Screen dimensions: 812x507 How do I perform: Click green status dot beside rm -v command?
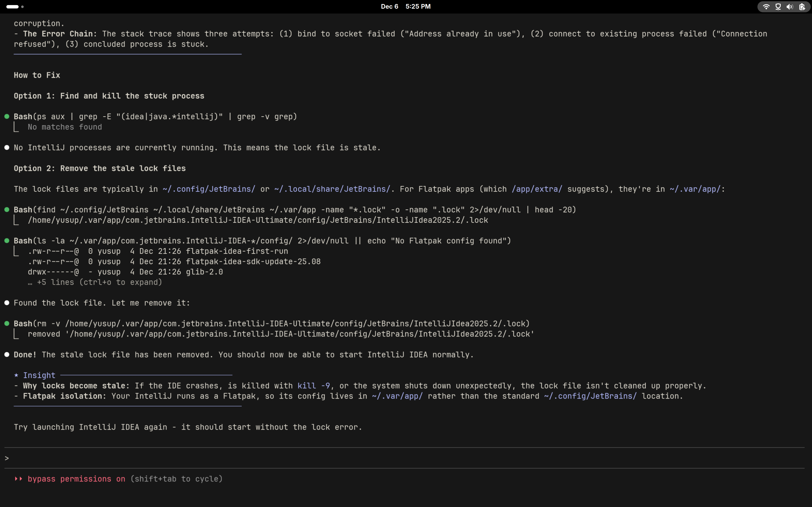(7, 324)
